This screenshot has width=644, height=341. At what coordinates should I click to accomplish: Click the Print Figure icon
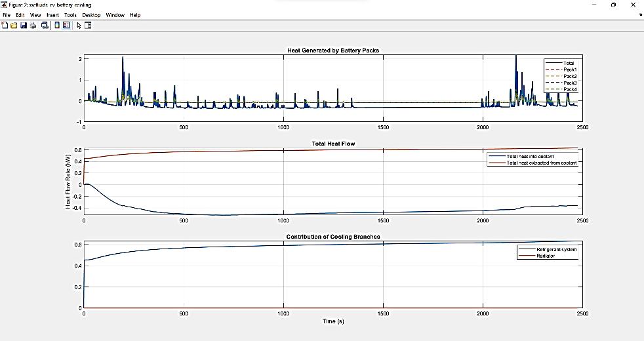click(33, 26)
